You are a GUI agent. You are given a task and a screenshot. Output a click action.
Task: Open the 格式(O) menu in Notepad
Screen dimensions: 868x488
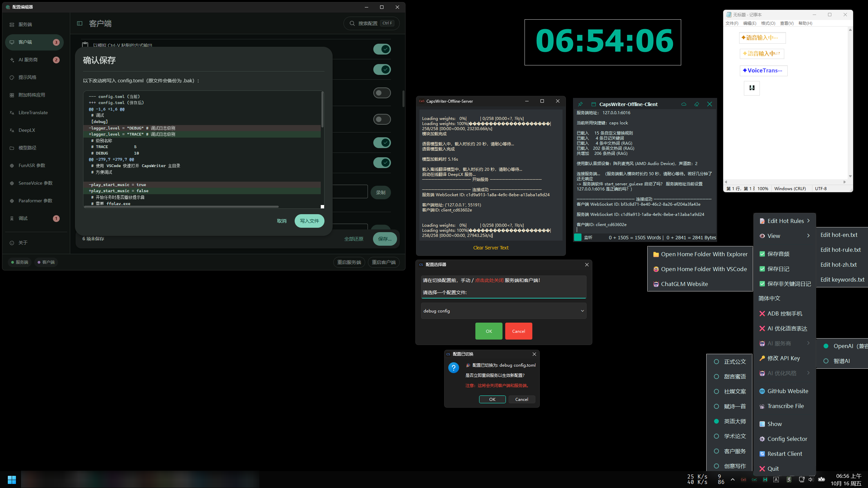(x=768, y=23)
